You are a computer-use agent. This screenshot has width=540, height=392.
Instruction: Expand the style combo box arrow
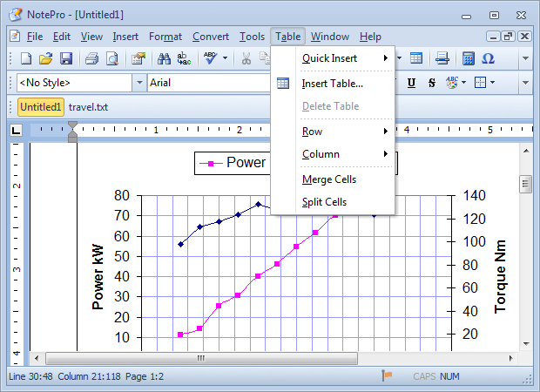tap(139, 83)
